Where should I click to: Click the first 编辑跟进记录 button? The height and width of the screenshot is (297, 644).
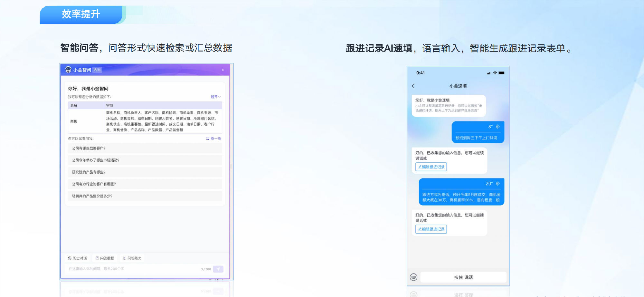pyautogui.click(x=431, y=167)
